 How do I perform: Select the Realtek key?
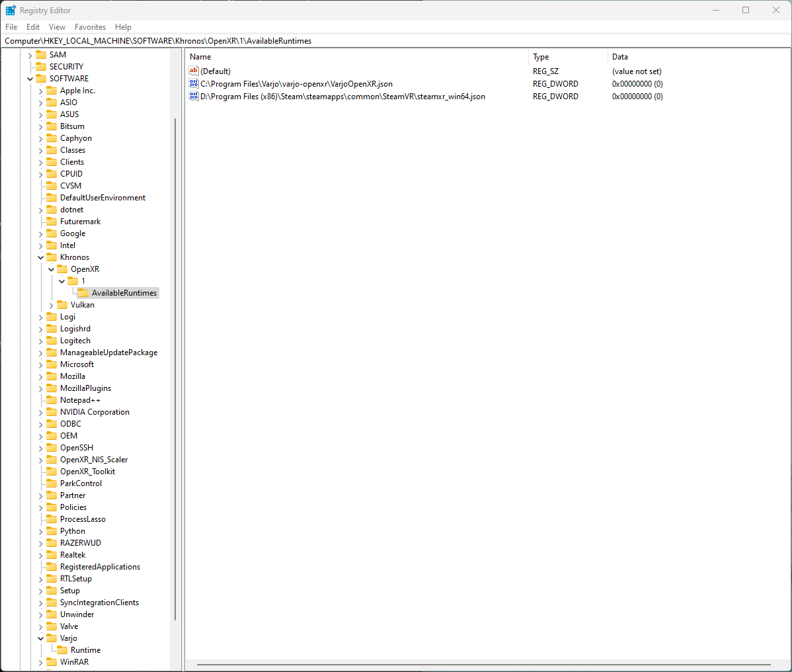73,555
